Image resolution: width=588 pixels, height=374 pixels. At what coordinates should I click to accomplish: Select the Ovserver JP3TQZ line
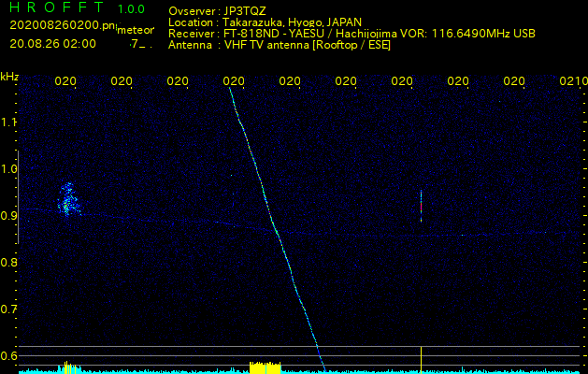(217, 10)
